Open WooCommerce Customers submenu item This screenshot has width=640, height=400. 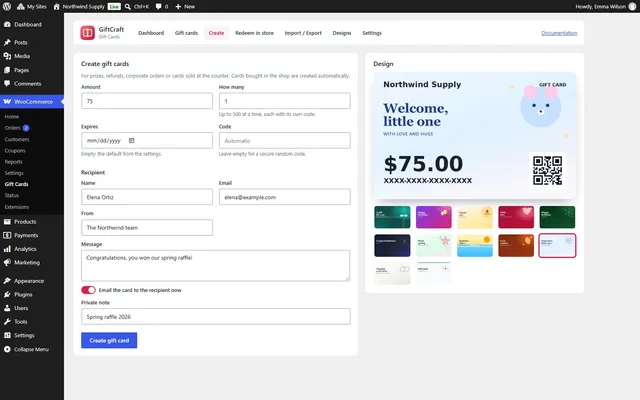[17, 139]
